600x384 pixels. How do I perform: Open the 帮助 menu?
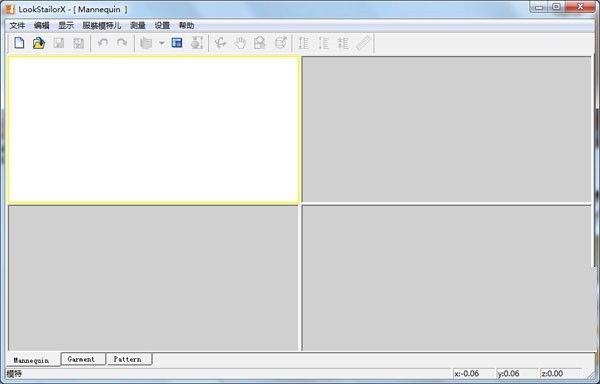click(x=186, y=26)
